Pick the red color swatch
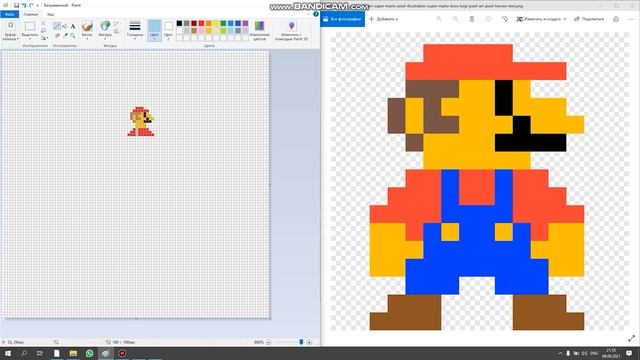 [201, 23]
